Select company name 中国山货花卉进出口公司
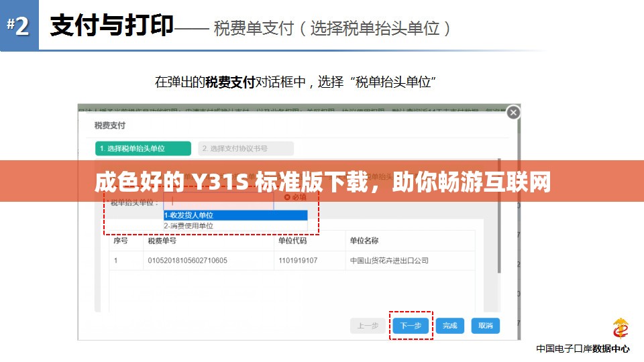The width and height of the screenshot is (644, 362). (x=389, y=260)
